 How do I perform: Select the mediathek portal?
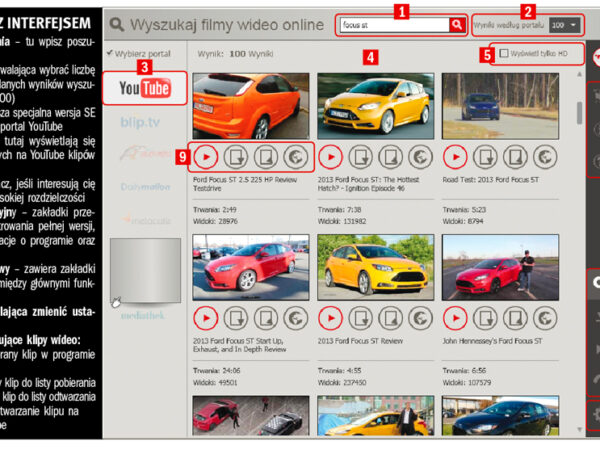coord(140,311)
